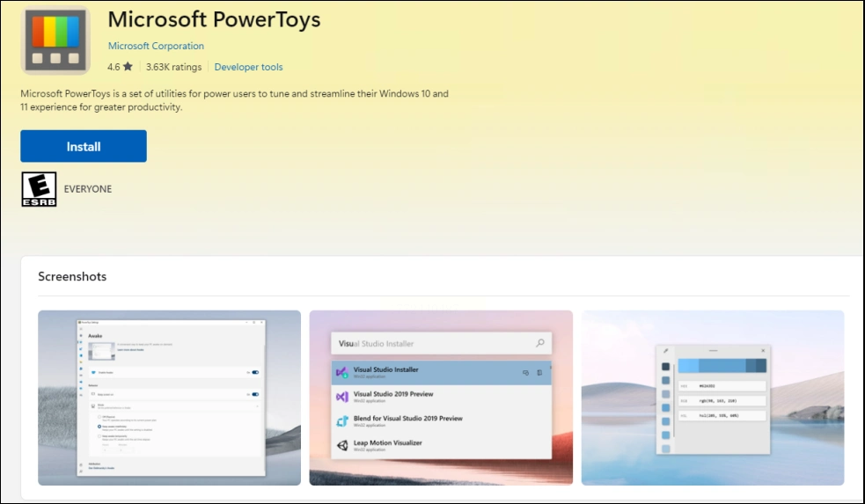This screenshot has height=504, width=865.
Task: Open the Color Picker screenshot thumbnail
Action: [x=712, y=398]
